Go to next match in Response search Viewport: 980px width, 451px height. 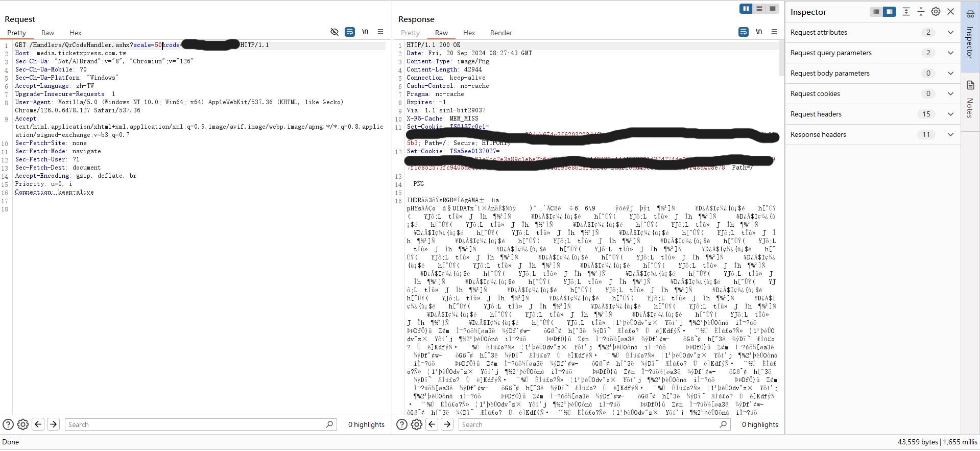point(447,424)
